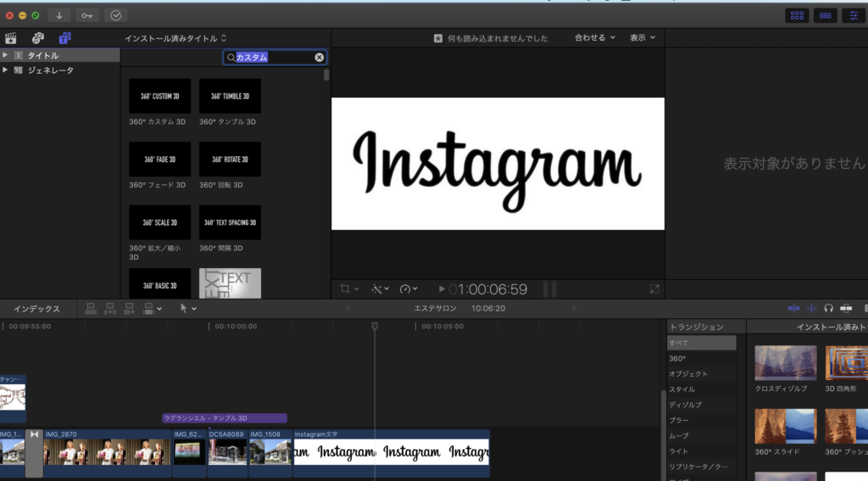This screenshot has height=481, width=868.
Task: Select the titles and generators sidebar icon
Action: pos(64,38)
